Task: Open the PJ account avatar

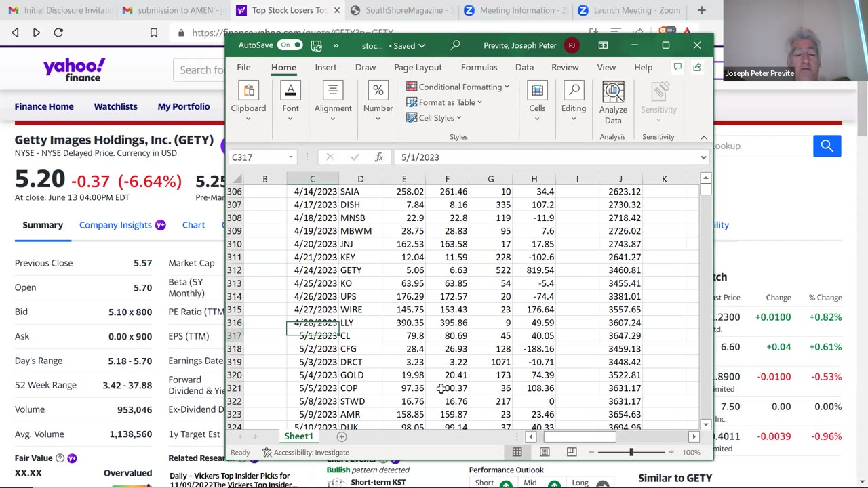Action: [x=572, y=45]
